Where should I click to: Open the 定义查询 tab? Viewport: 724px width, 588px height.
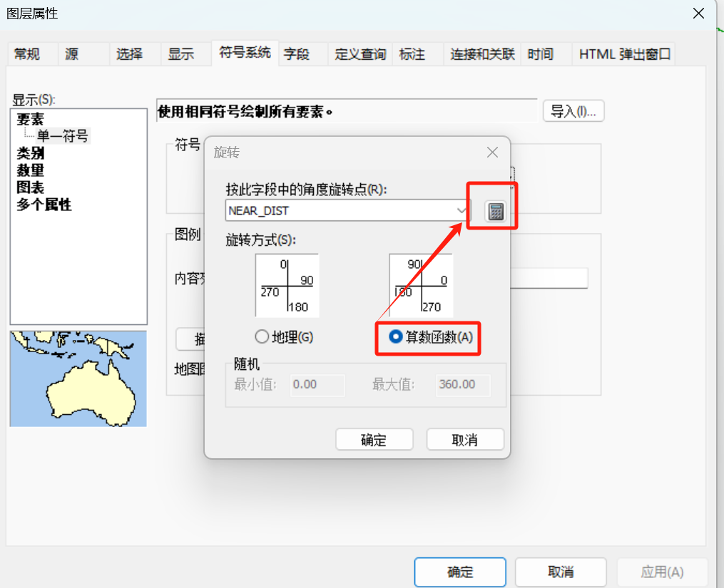(x=360, y=53)
